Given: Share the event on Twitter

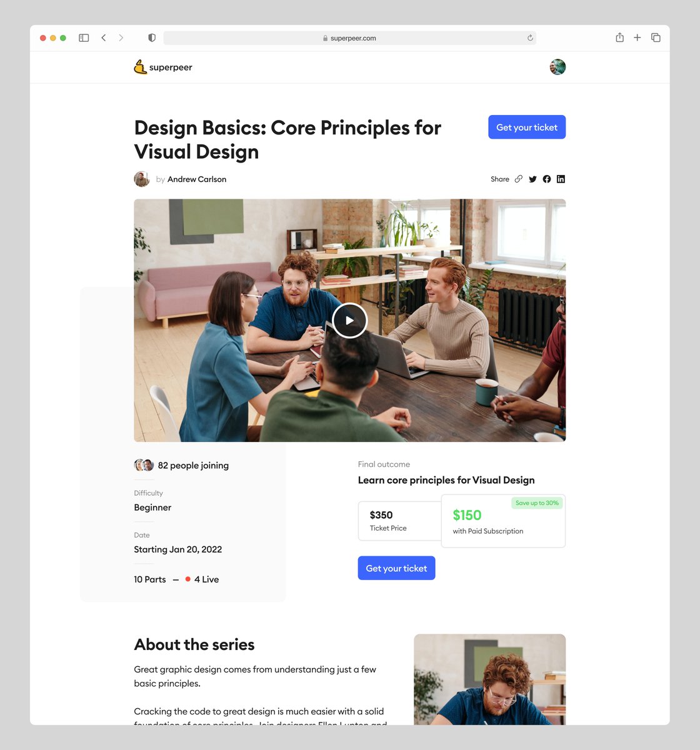Looking at the screenshot, I should (532, 179).
